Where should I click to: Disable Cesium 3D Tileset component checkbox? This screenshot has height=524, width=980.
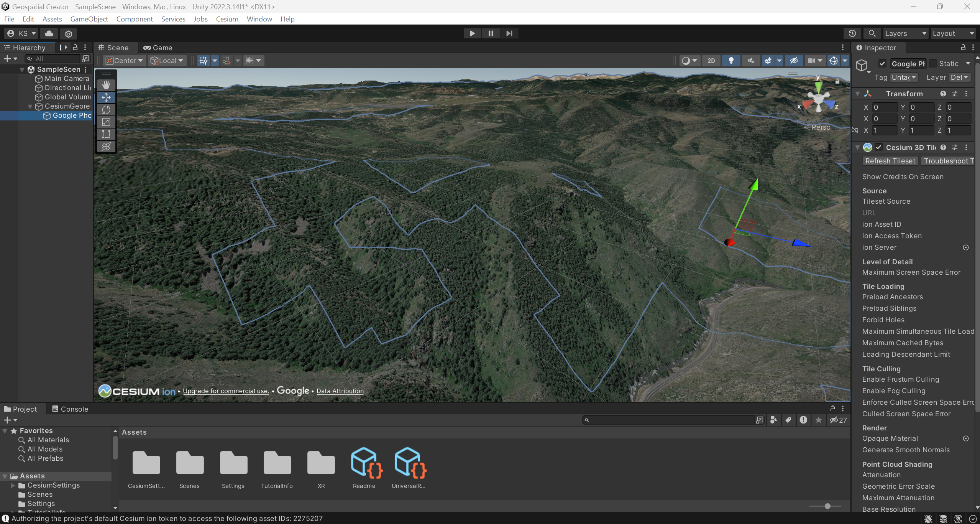point(879,147)
